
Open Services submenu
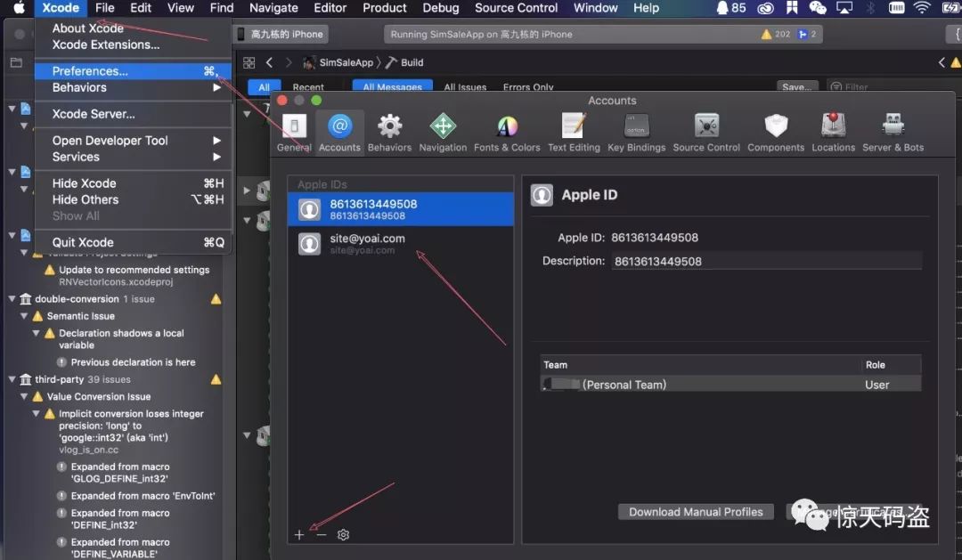click(x=133, y=157)
